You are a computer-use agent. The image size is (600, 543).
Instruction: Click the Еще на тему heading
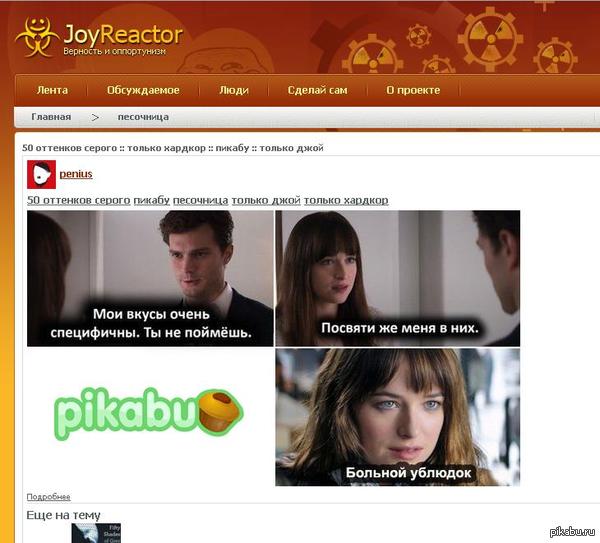pyautogui.click(x=64, y=515)
